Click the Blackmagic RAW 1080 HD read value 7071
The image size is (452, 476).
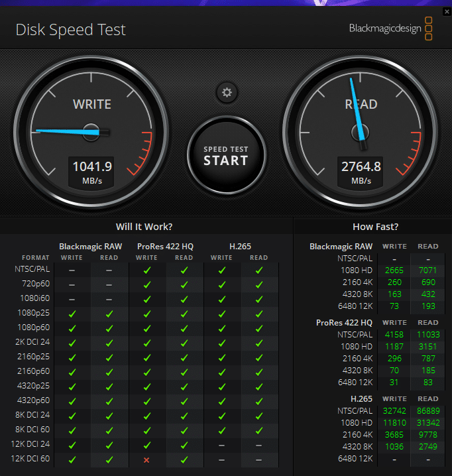click(x=427, y=270)
